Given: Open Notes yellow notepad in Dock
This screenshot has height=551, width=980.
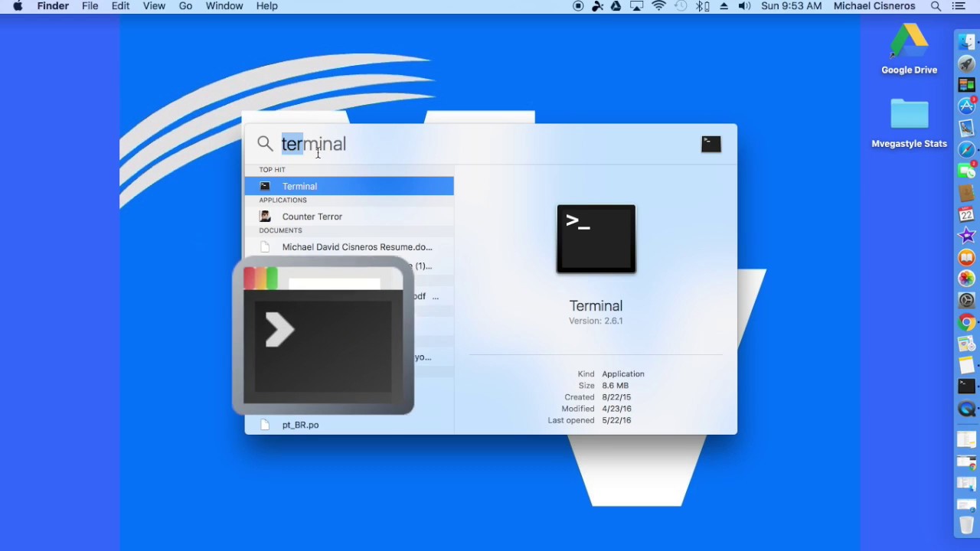Looking at the screenshot, I should 967,365.
